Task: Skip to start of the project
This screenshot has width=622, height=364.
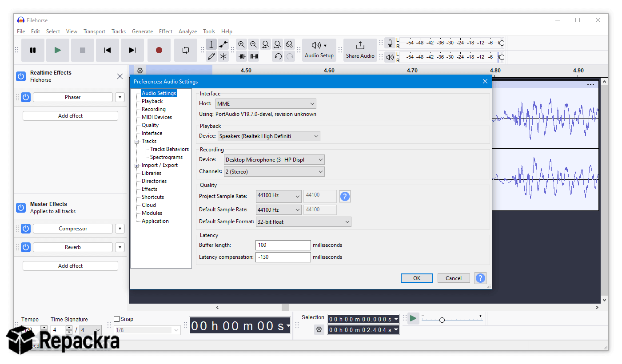Action: point(108,50)
